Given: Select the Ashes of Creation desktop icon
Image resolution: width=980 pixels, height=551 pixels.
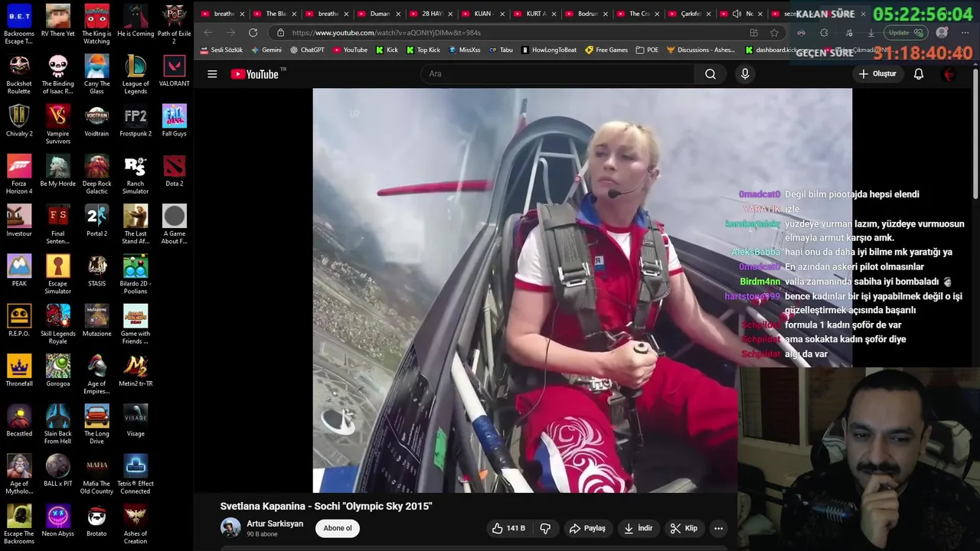Looking at the screenshot, I should click(136, 524).
